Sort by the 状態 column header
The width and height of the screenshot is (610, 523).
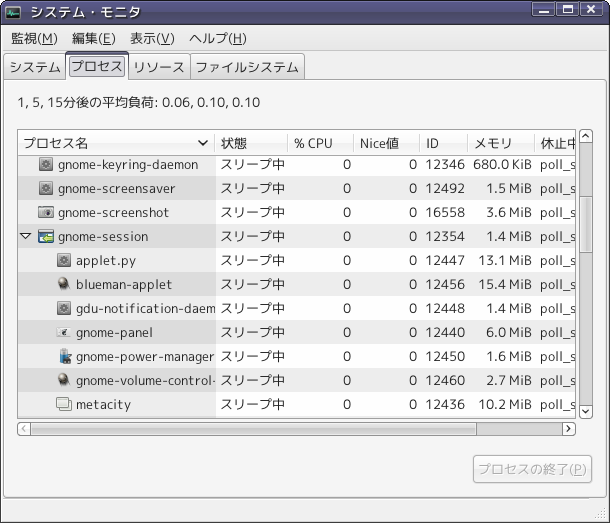251,143
